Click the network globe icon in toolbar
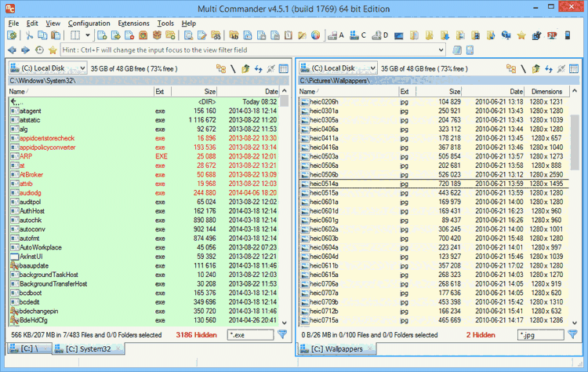This screenshot has width=588, height=372. pyautogui.click(x=506, y=35)
